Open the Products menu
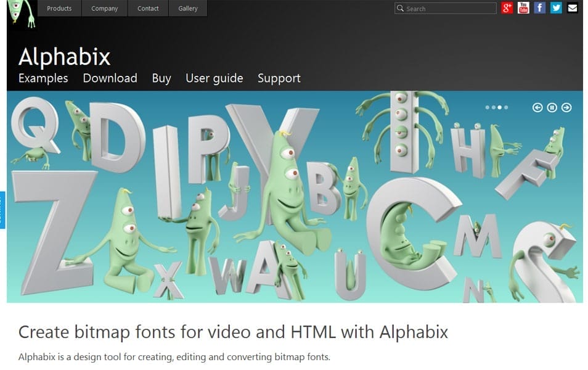This screenshot has width=588, height=370. (59, 8)
